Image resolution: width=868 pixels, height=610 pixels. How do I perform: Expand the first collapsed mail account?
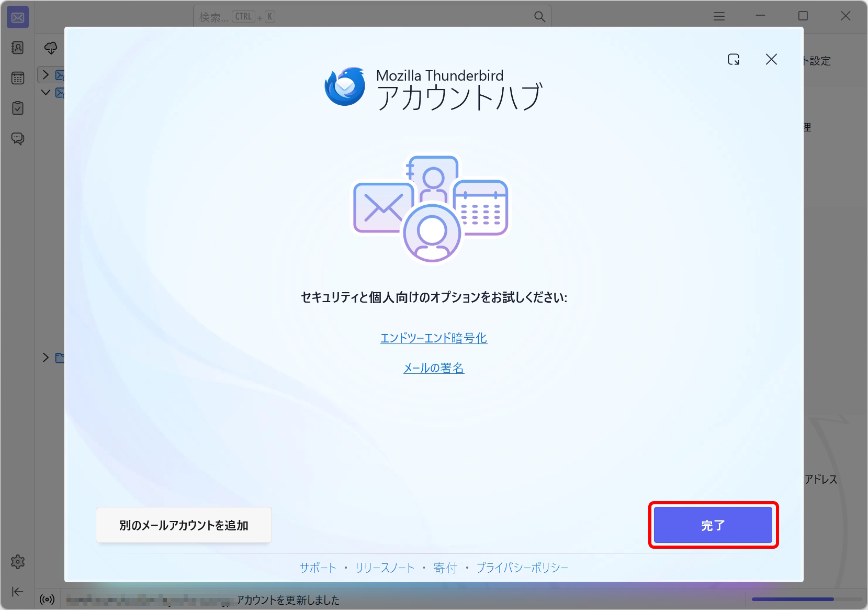46,75
